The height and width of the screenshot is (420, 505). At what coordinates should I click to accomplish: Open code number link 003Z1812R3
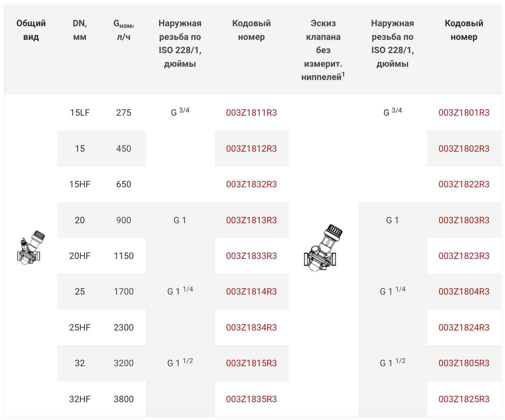(251, 149)
